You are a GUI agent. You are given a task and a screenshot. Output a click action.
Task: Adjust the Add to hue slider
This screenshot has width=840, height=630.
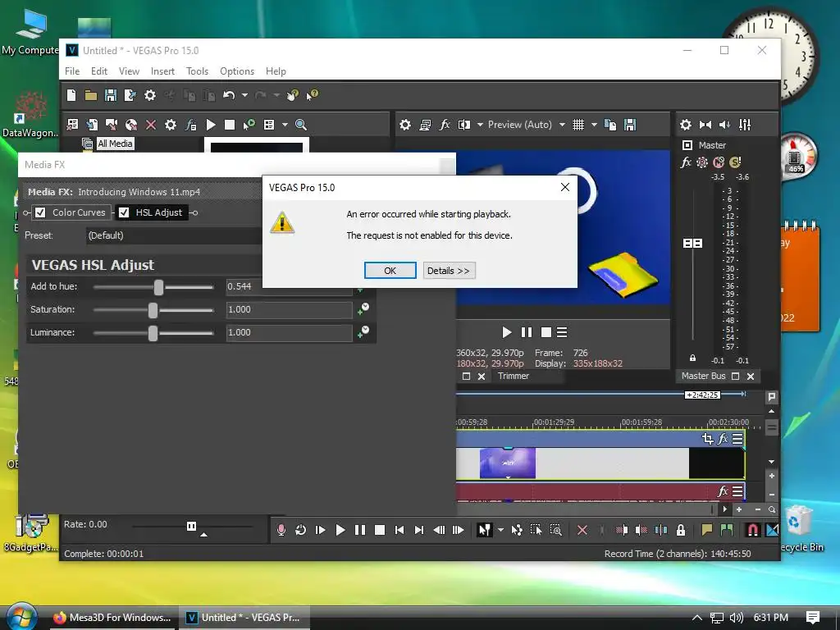coord(158,287)
